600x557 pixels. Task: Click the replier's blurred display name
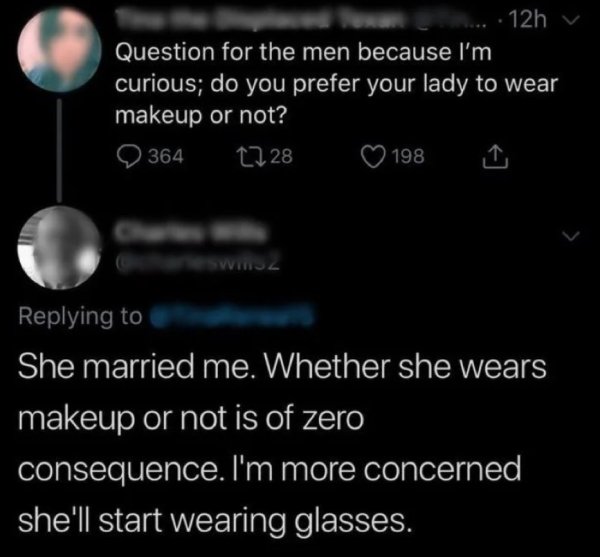click(191, 231)
